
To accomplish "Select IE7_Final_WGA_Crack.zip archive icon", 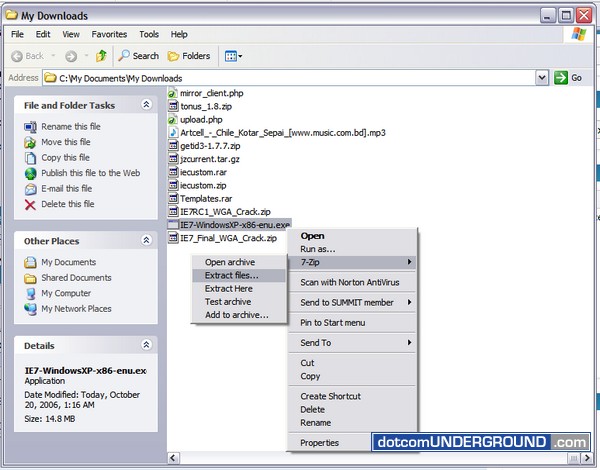I will coord(173,238).
